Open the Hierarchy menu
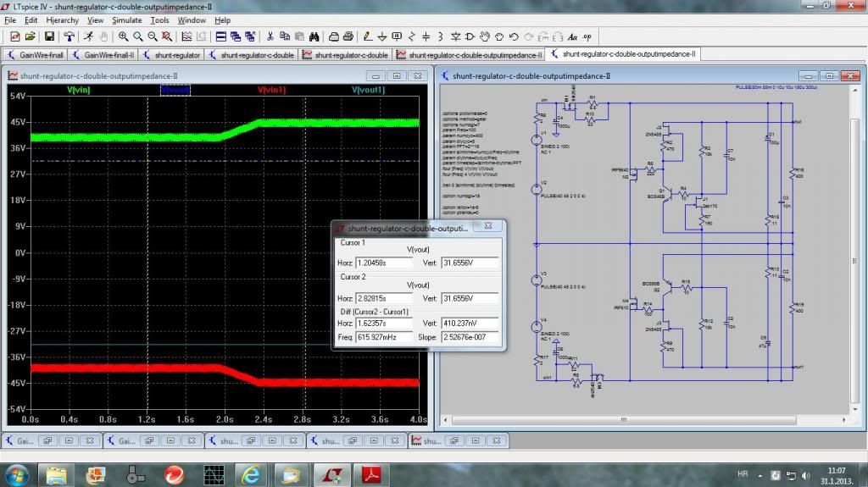This screenshot has height=487, width=868. point(62,20)
